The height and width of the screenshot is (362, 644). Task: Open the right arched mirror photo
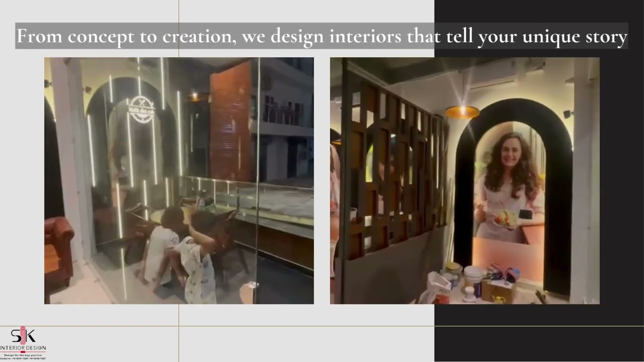465,180
